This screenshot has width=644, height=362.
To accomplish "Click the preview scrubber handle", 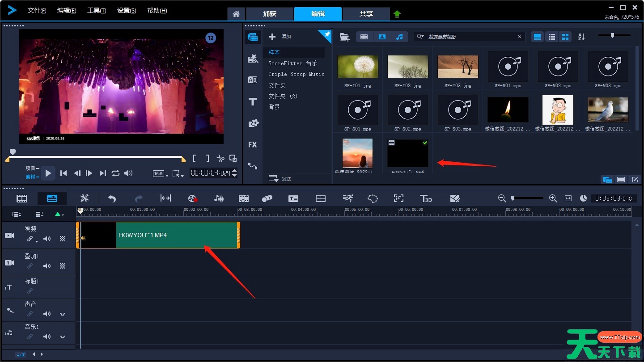I will (13, 152).
